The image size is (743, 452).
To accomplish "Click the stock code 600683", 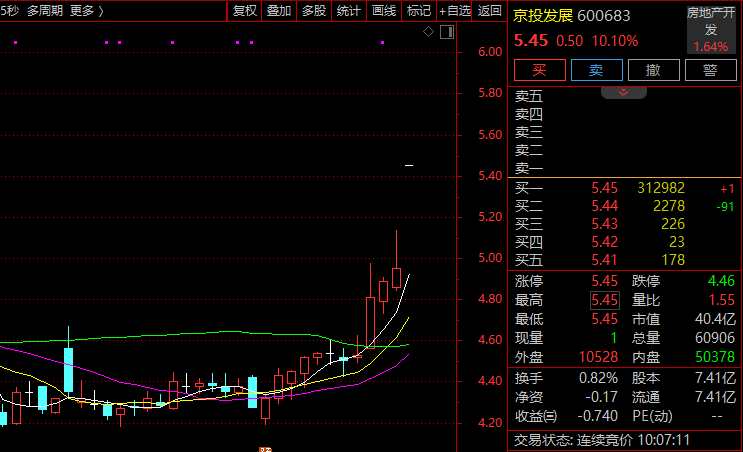I will 604,16.
